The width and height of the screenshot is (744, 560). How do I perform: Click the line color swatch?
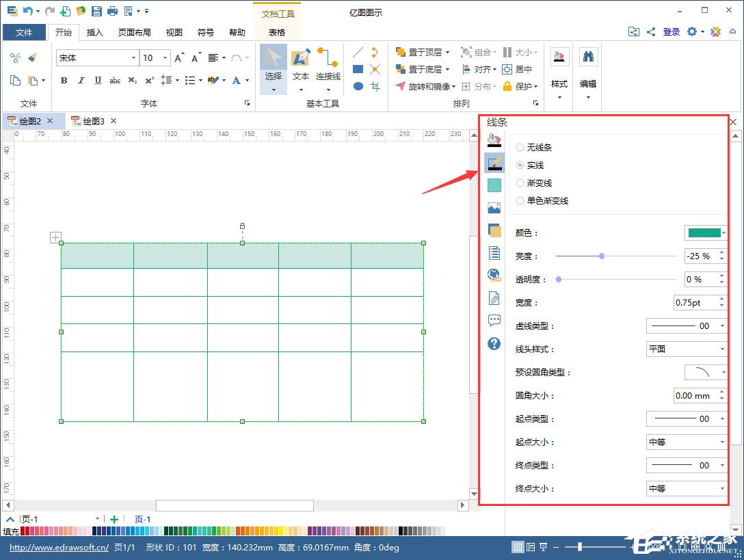pyautogui.click(x=704, y=232)
